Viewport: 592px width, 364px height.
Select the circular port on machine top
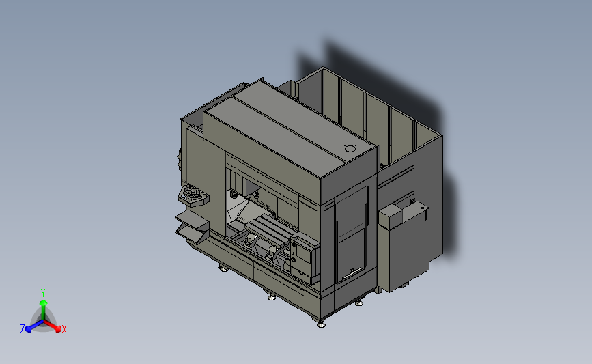tap(350, 149)
